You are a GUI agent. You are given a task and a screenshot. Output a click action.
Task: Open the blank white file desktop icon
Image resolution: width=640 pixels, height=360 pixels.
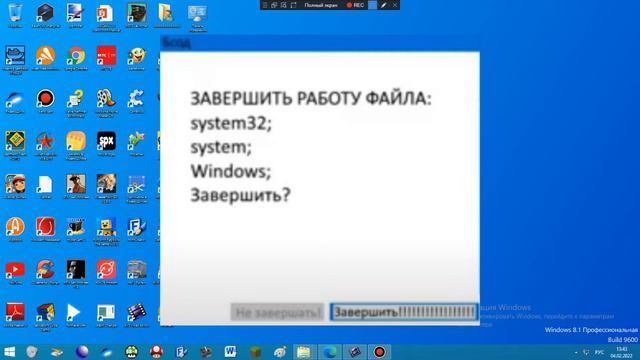(45, 184)
